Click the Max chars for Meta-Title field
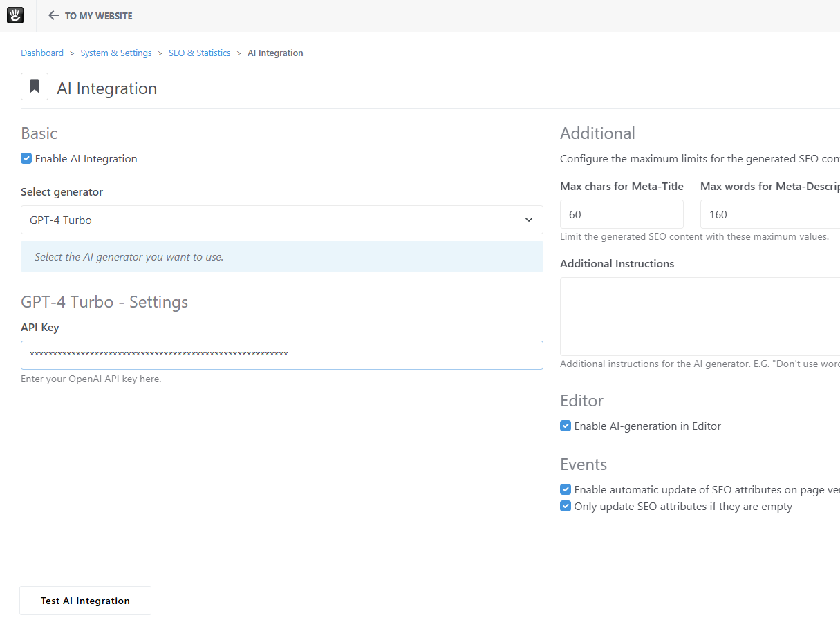The height and width of the screenshot is (622, 840). click(621, 214)
